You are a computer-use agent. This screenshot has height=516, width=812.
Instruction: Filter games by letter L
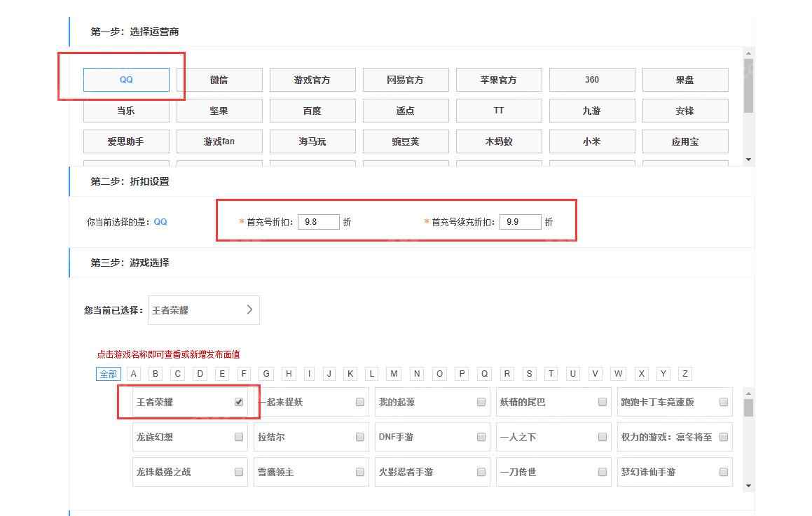coord(372,374)
